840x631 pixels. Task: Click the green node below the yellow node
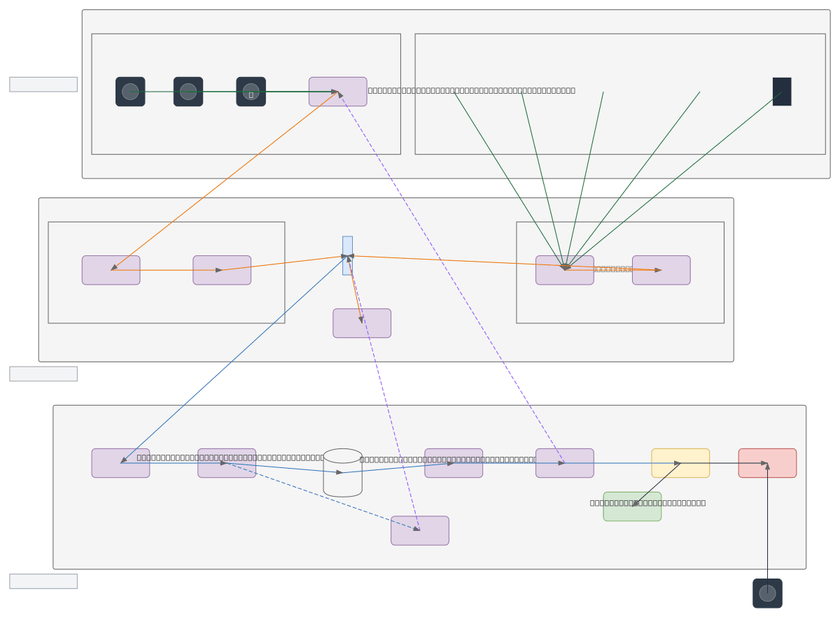point(632,507)
